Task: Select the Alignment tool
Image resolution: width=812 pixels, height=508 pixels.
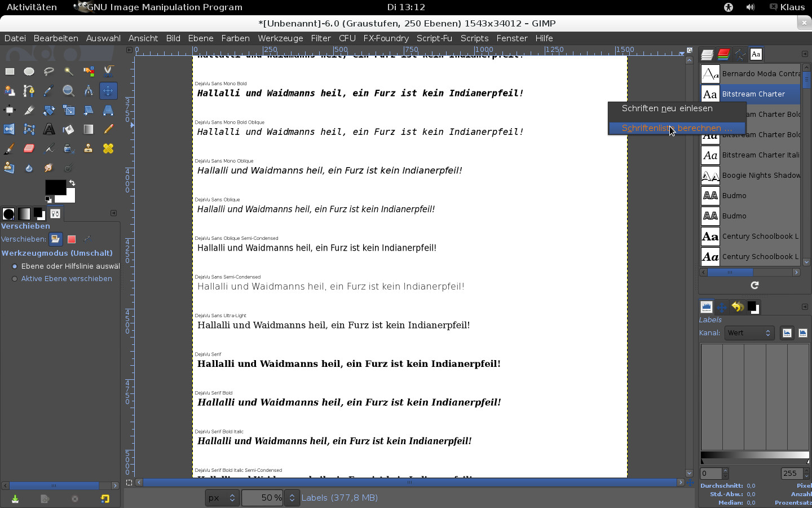Action: (10, 110)
